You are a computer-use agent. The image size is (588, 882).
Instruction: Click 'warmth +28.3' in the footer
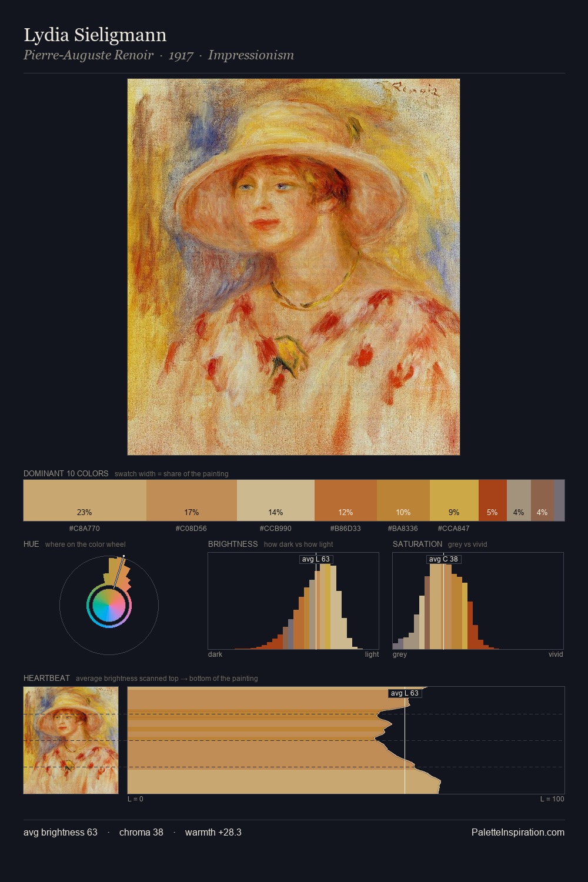[213, 832]
